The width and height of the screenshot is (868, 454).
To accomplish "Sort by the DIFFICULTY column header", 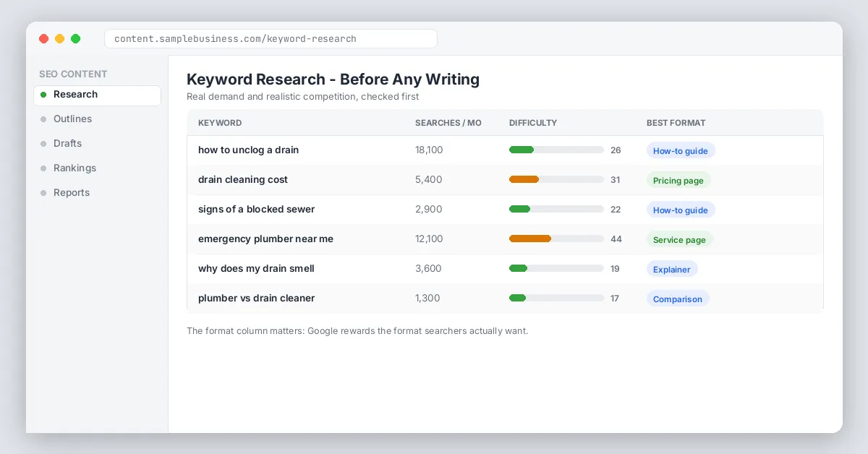I will (533, 123).
